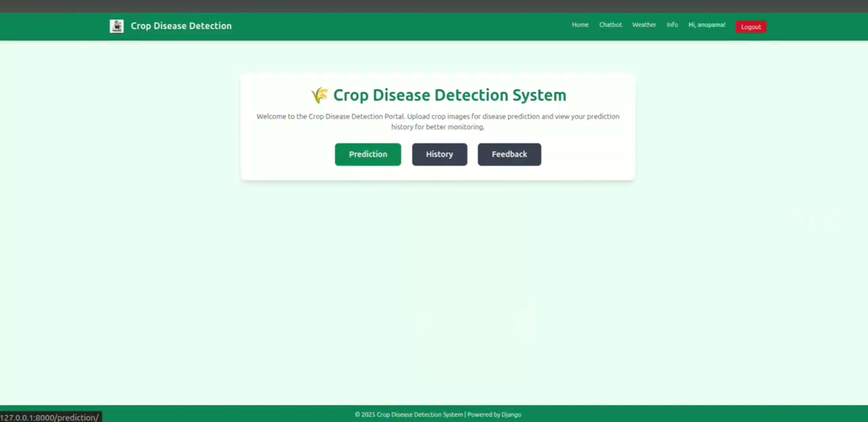Click the welcome paragraph text
Image resolution: width=868 pixels, height=422 pixels.
pyautogui.click(x=438, y=121)
